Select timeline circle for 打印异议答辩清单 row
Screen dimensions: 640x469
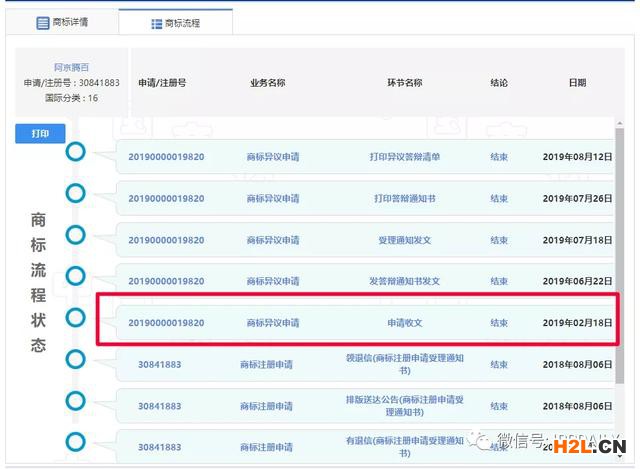point(75,152)
